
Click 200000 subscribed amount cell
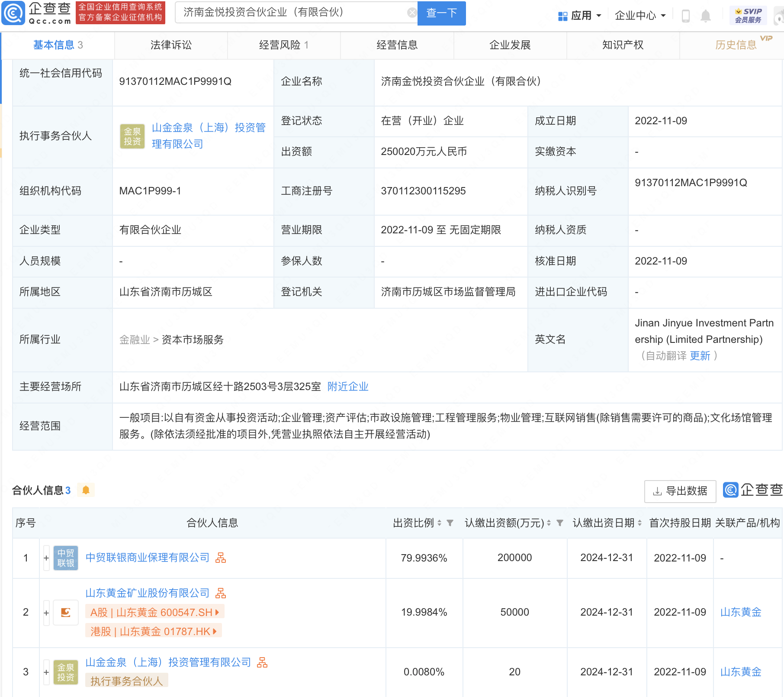(514, 558)
